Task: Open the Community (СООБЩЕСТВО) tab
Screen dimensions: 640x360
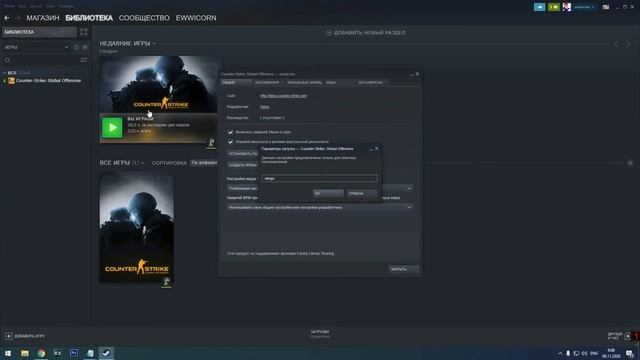Action: click(x=144, y=18)
